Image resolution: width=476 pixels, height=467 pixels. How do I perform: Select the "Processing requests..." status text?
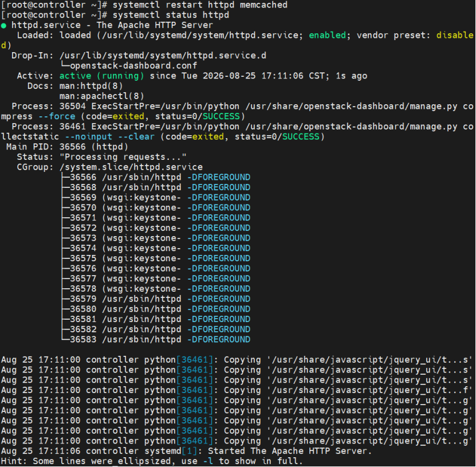coord(123,157)
